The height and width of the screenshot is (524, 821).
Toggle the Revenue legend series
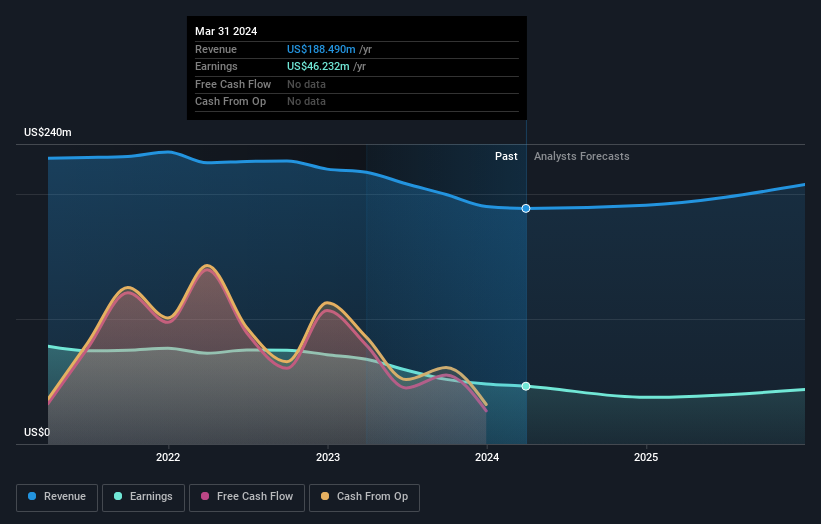[x=57, y=497]
